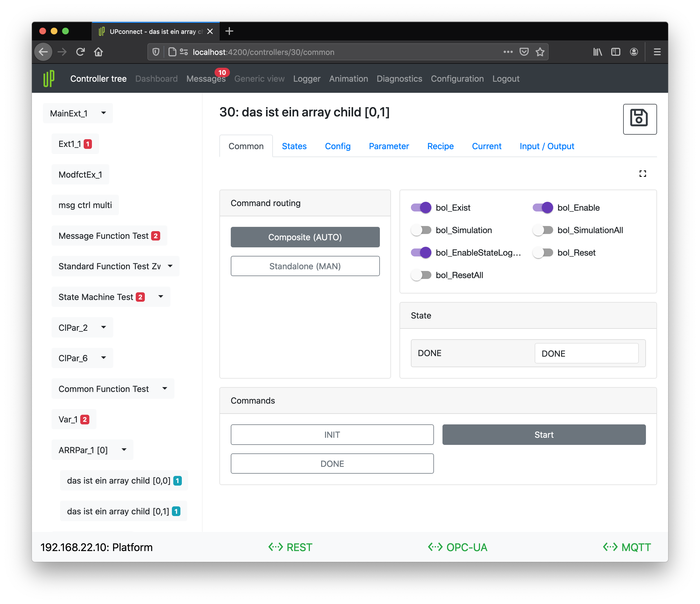
Task: Enable the bol_Simulation toggle
Action: 421,230
